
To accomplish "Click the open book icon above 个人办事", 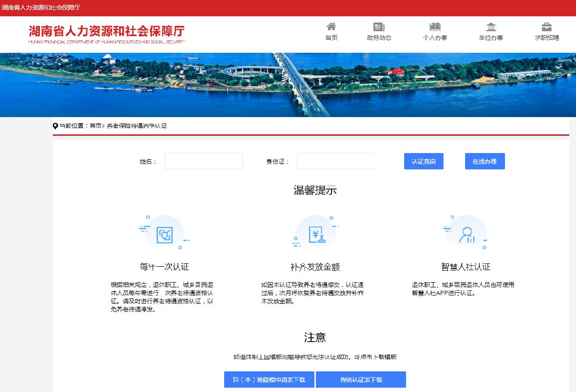I will [x=435, y=27].
